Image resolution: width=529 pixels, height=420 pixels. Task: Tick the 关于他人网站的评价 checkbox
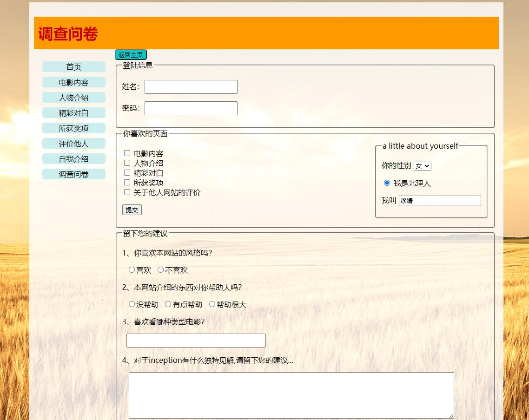[x=127, y=192]
